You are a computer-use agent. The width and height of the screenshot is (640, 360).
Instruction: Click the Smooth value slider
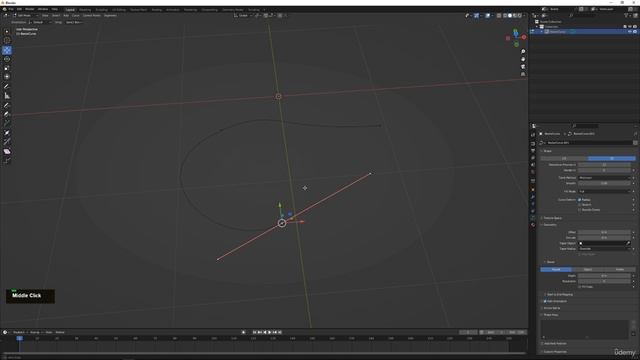coord(604,183)
